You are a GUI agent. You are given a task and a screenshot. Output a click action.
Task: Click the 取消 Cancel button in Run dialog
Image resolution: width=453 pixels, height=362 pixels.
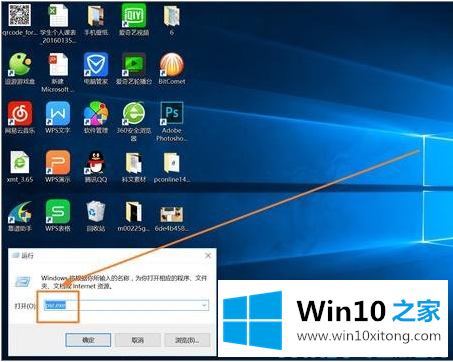[138, 340]
